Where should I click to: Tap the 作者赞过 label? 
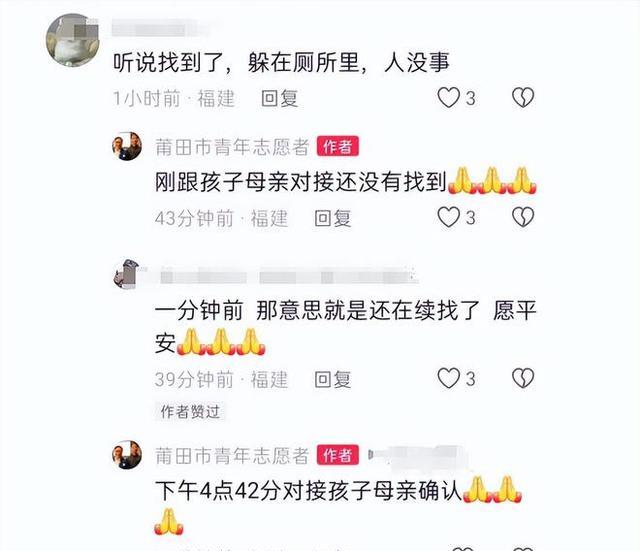coord(190,412)
